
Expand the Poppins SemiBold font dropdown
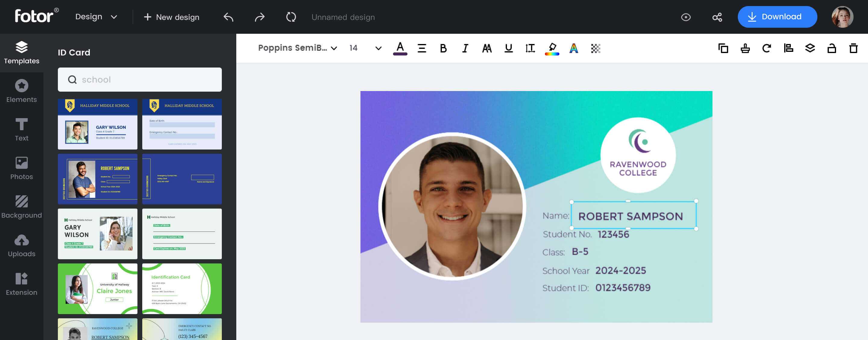(x=297, y=48)
